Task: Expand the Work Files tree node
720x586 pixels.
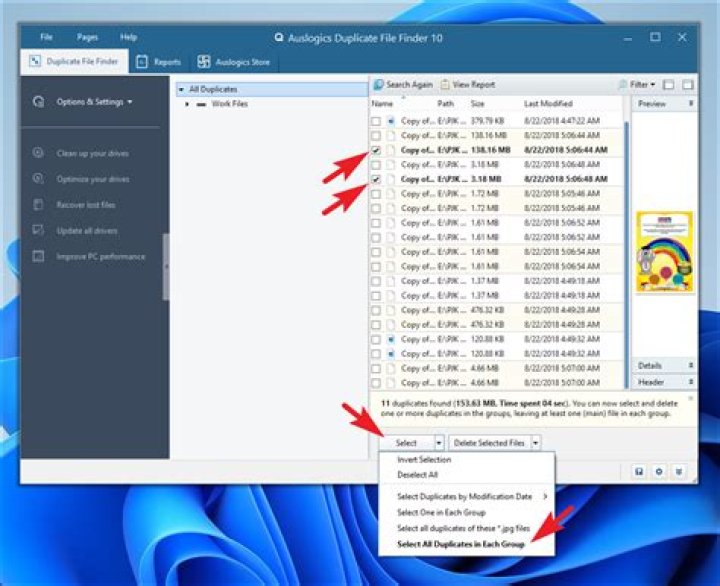Action: pos(187,104)
